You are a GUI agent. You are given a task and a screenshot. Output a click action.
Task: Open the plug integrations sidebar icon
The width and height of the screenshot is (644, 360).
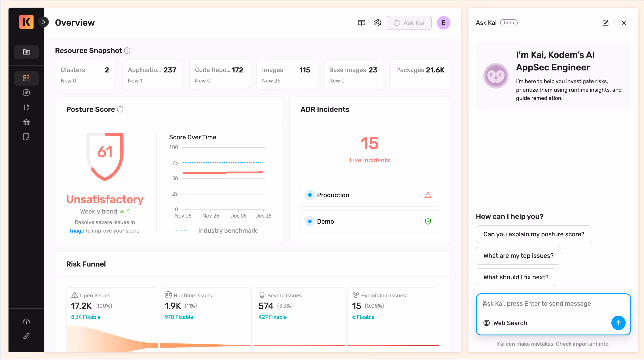(26, 336)
